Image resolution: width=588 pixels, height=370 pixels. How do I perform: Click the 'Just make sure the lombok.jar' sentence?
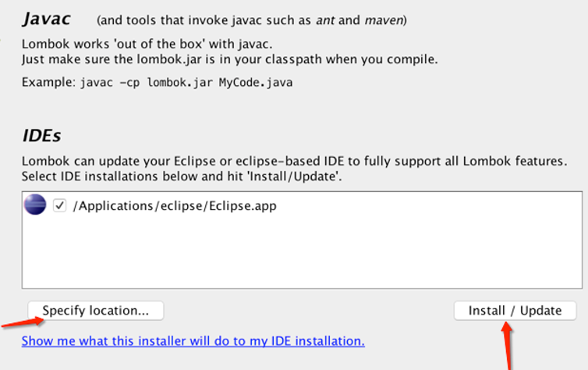pyautogui.click(x=229, y=59)
